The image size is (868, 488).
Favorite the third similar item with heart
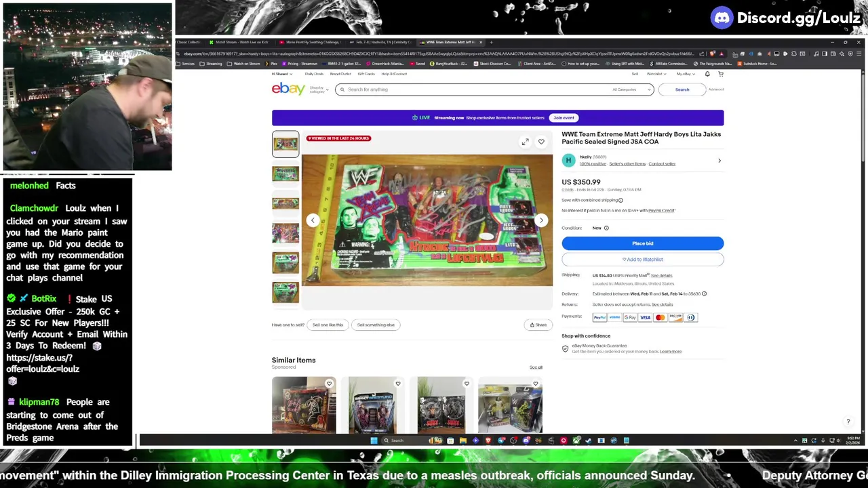[467, 384]
